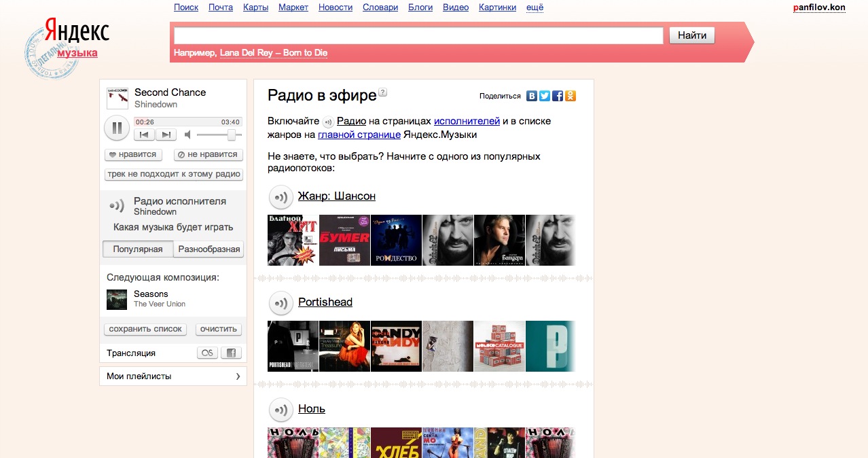Open Маркет in the top navigation
Image resolution: width=868 pixels, height=458 pixels.
point(293,7)
